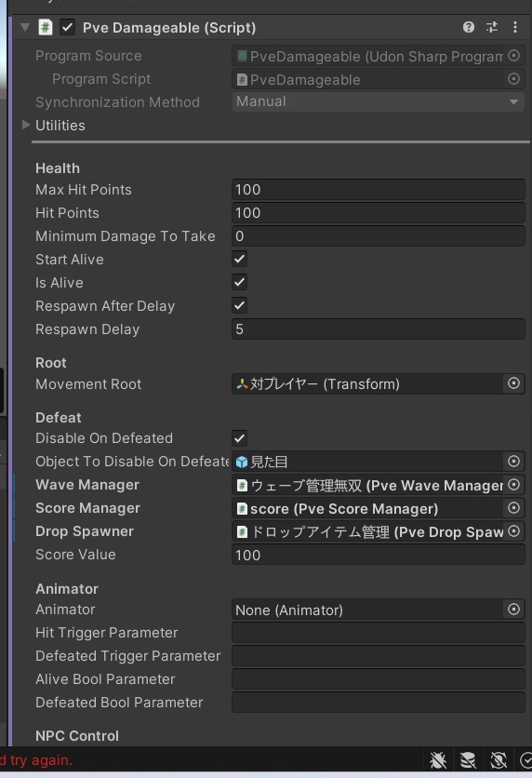Open Pve Damageable preset settings icon
The width and height of the screenshot is (532, 778).
tap(492, 27)
